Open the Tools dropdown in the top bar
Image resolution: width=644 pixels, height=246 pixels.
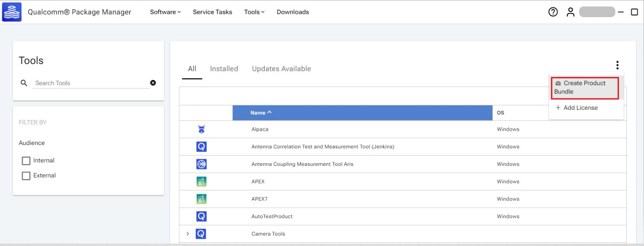[254, 12]
